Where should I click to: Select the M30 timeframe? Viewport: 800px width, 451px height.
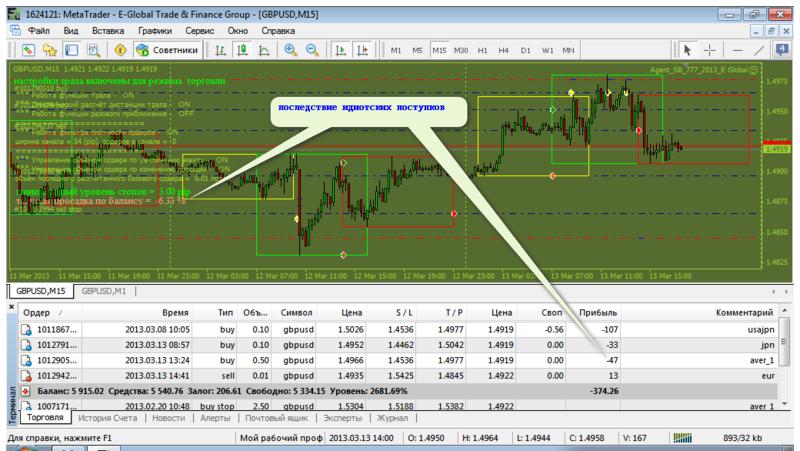pyautogui.click(x=461, y=51)
